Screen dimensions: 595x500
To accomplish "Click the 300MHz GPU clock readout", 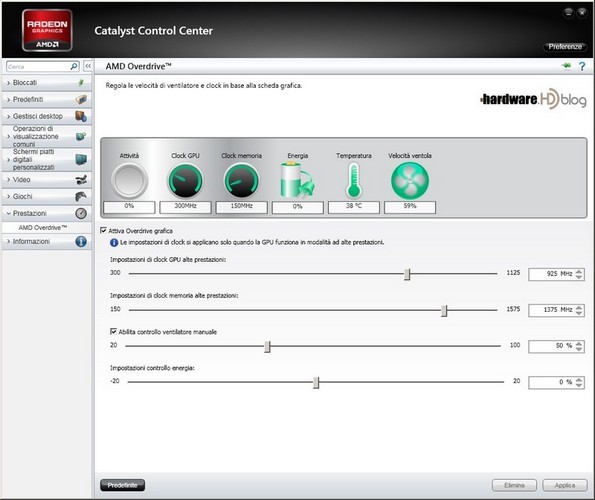I will (185, 207).
